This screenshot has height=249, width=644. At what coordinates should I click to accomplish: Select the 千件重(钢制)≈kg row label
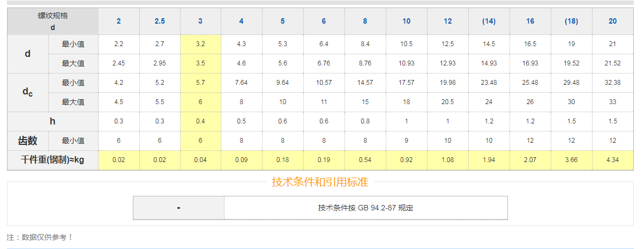click(x=53, y=160)
